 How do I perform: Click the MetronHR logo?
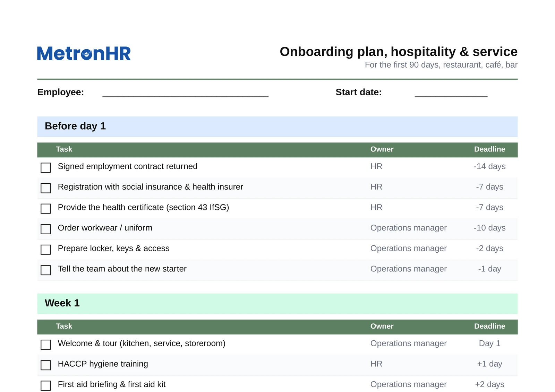[84, 53]
